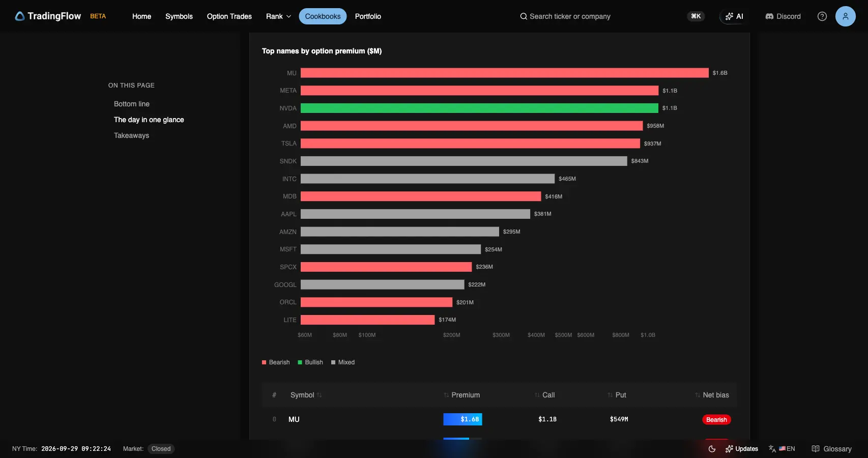Screen dimensions: 868x458
Task: Click the TradingFlow logo icon
Action: (x=20, y=16)
